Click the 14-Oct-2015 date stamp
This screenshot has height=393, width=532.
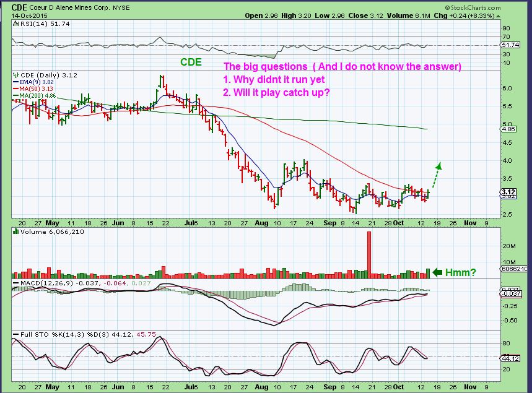30,15
